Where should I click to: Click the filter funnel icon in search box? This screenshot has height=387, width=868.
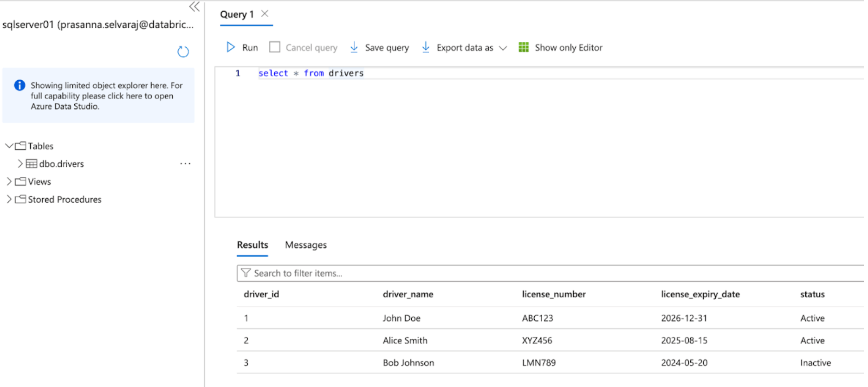(x=246, y=273)
